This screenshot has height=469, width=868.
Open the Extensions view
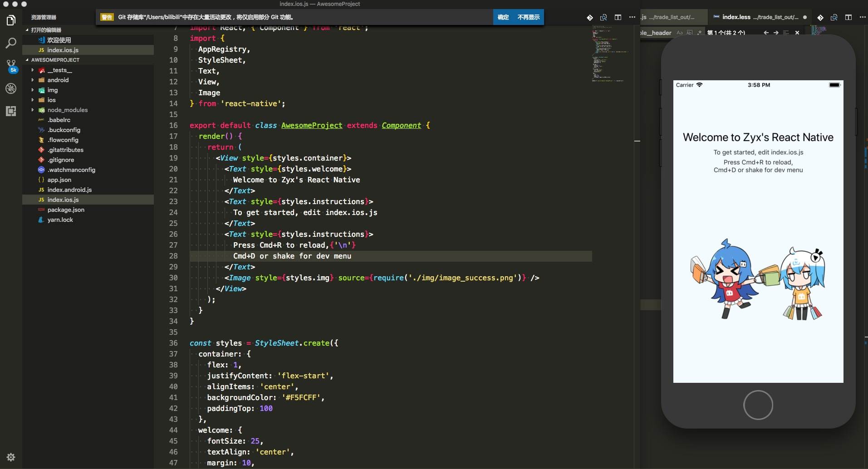point(11,111)
